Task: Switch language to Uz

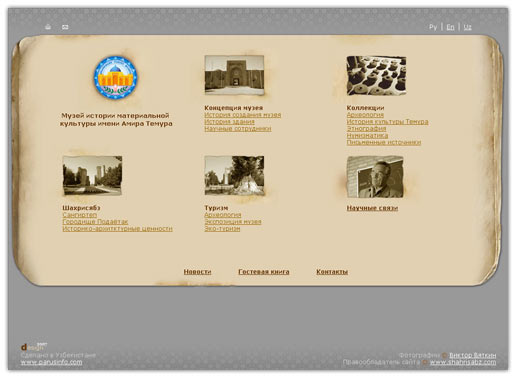Action: coord(468,27)
